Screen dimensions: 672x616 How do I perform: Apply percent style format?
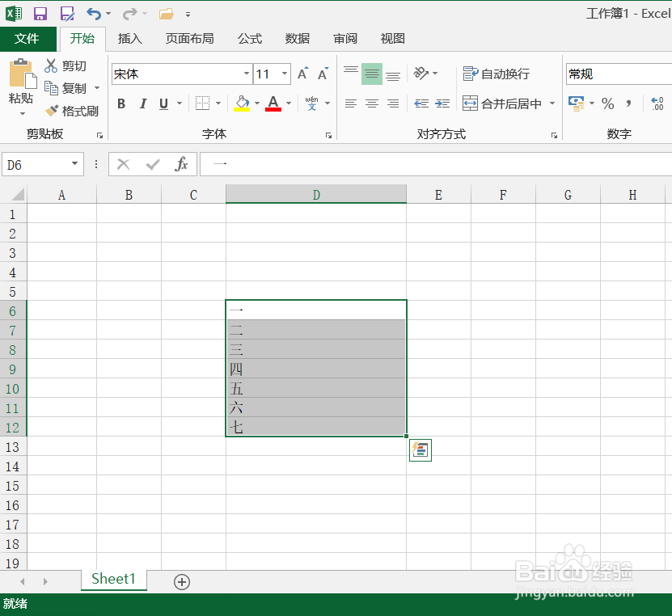(608, 103)
